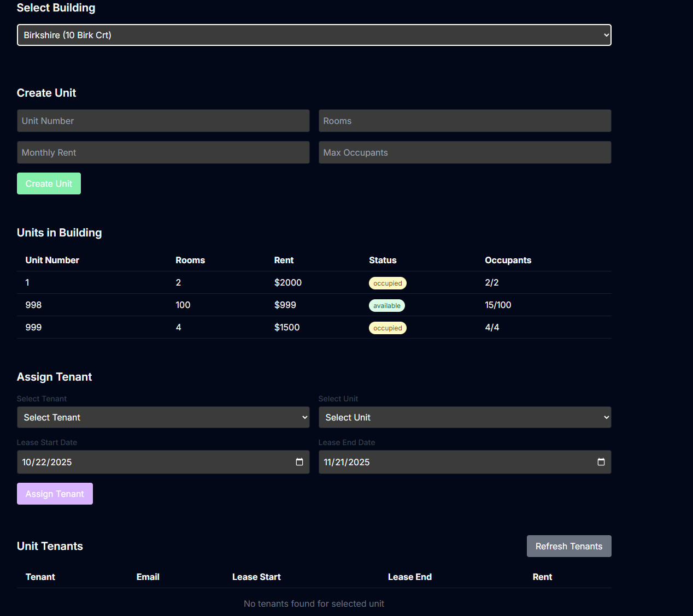The width and height of the screenshot is (693, 616).
Task: Click the available status badge for unit 998
Action: coord(386,306)
